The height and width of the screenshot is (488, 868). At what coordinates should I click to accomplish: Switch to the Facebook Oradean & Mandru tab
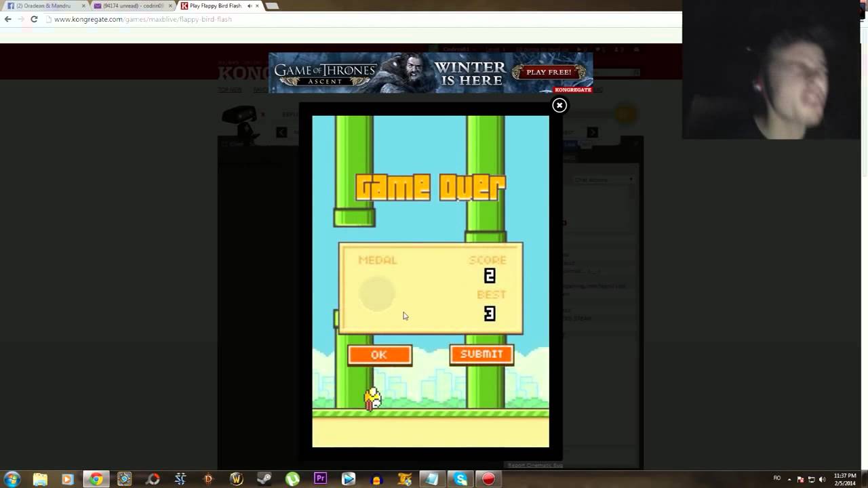pos(45,5)
